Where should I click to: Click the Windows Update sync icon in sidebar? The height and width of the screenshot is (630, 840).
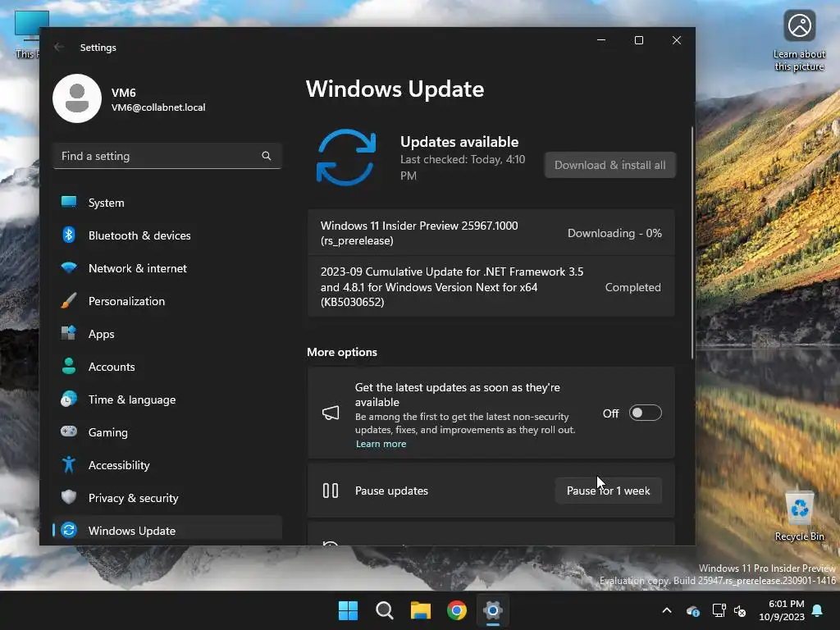(x=69, y=530)
